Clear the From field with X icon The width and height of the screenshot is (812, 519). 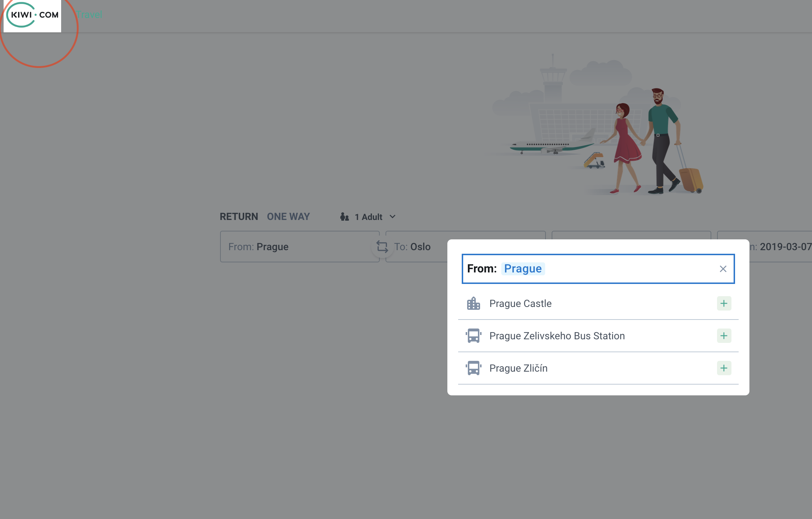pyautogui.click(x=723, y=269)
